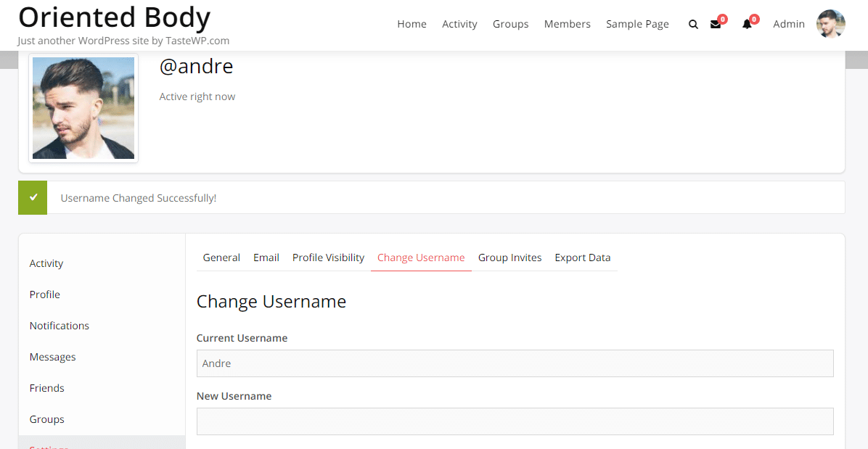Open the Notifications sidebar link
Screen dimensions: 868x449
click(59, 326)
